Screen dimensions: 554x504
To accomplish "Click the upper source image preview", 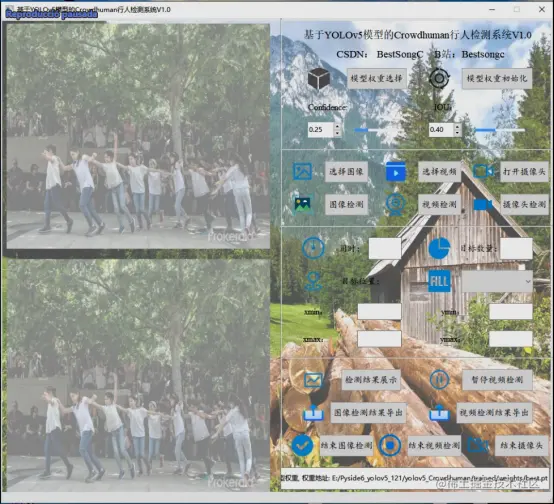I will (138, 136).
